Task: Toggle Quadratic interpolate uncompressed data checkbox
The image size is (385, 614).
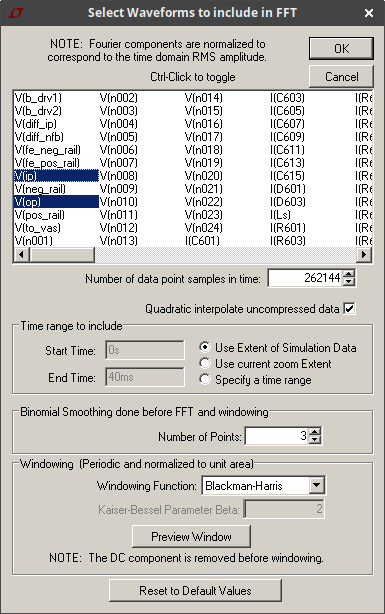Action: (x=349, y=309)
